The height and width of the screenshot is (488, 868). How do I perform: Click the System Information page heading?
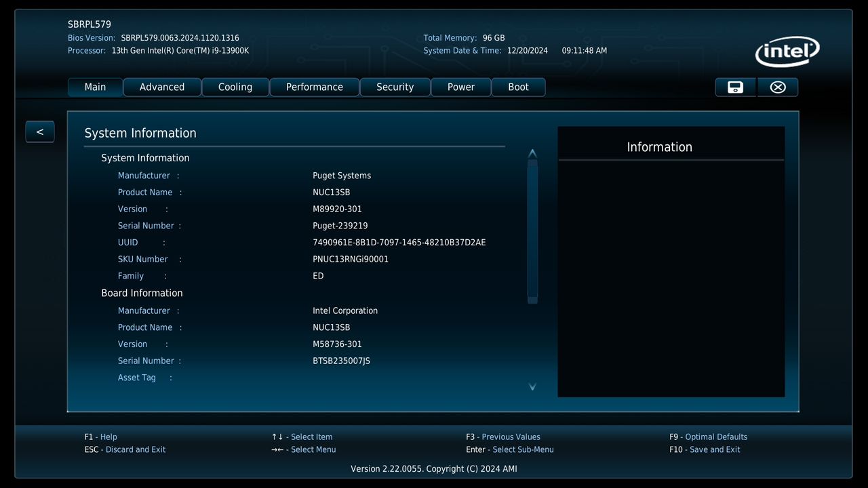pyautogui.click(x=140, y=134)
